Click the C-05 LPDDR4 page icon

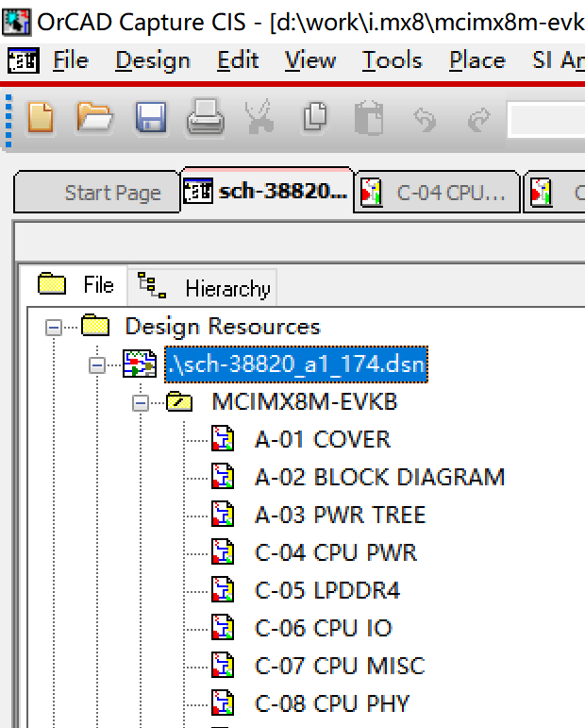pos(223,589)
